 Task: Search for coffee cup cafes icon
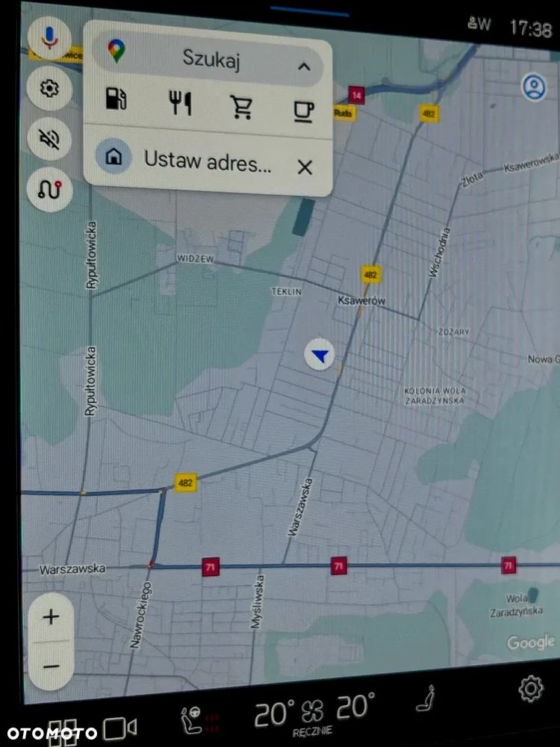303,112
